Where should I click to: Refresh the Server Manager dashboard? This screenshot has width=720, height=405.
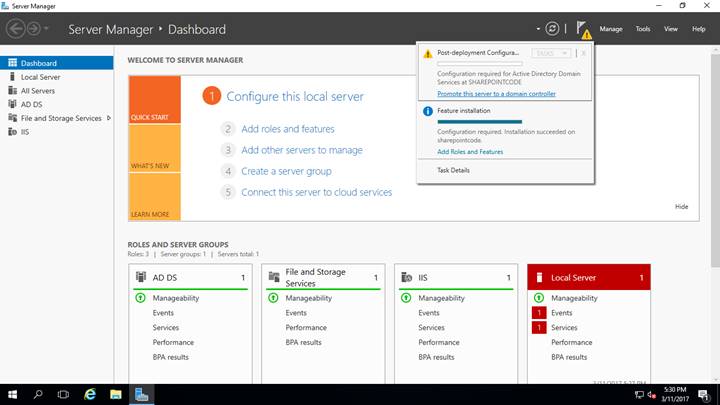(x=552, y=29)
